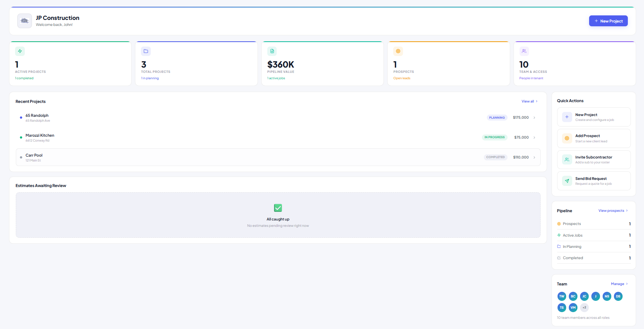The width and height of the screenshot is (644, 329).
Task: Select the Add Prospect quick action
Action: click(594, 139)
